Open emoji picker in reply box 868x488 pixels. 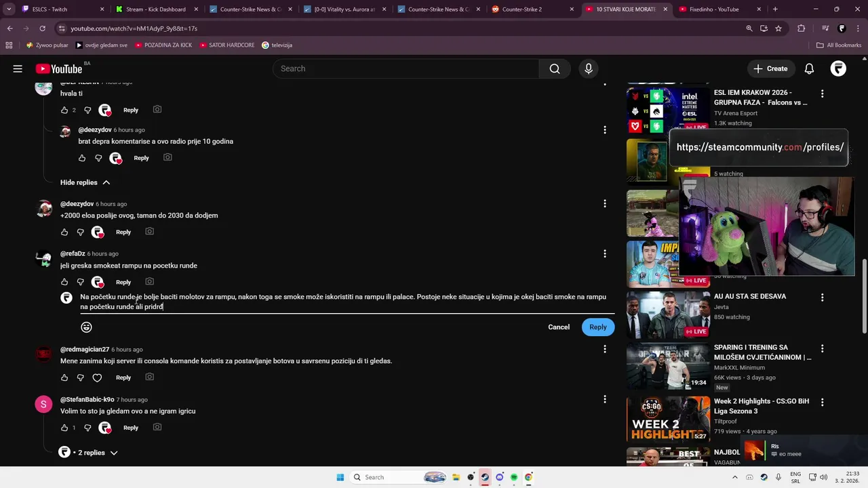pyautogui.click(x=86, y=327)
